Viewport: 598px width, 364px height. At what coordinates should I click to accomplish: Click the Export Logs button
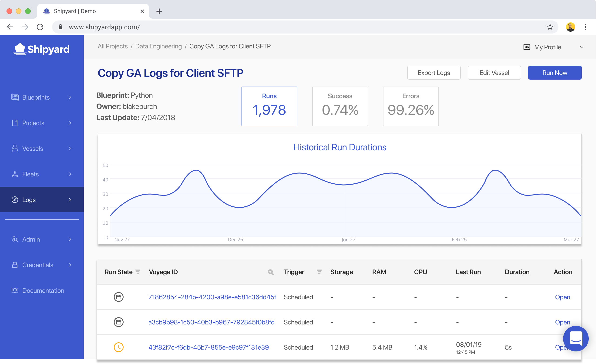click(x=434, y=73)
